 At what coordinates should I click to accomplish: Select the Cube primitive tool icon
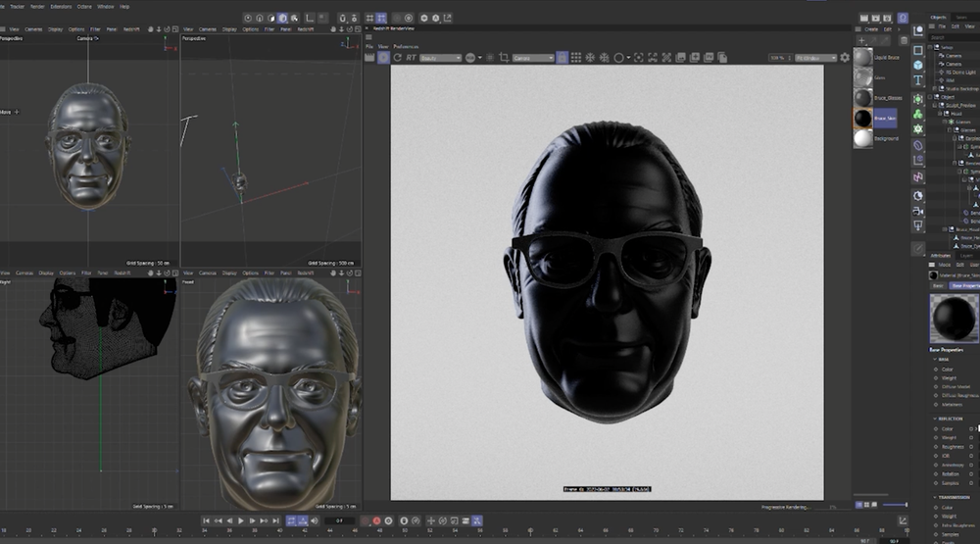point(918,65)
